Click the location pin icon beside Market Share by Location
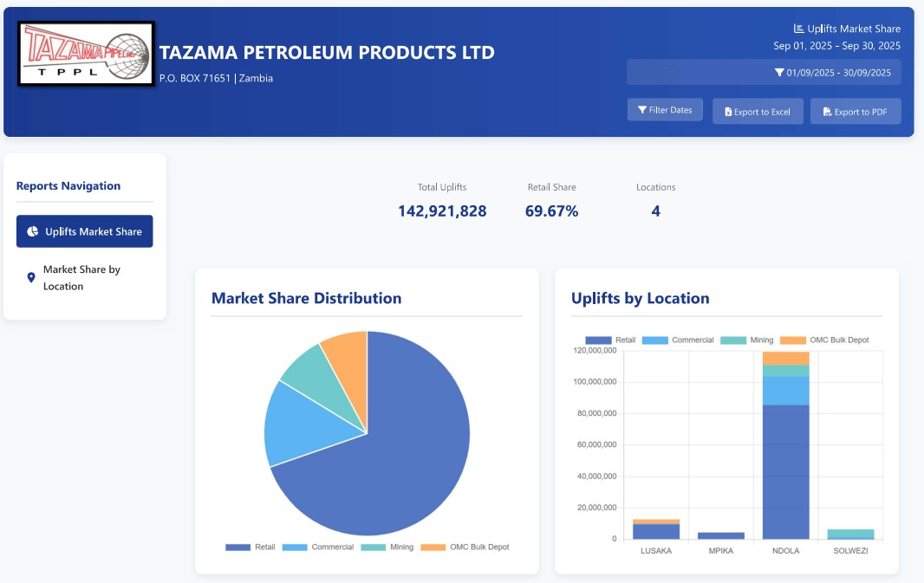The height and width of the screenshot is (583, 924). 30,277
